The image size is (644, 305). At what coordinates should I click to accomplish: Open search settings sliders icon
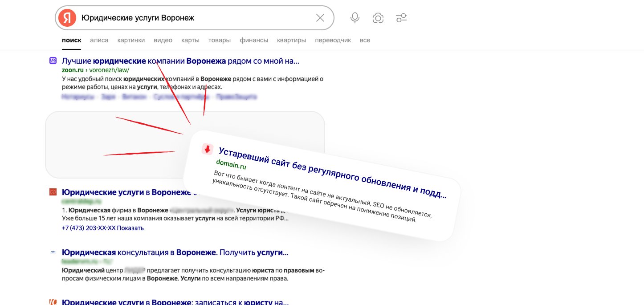pyautogui.click(x=401, y=18)
